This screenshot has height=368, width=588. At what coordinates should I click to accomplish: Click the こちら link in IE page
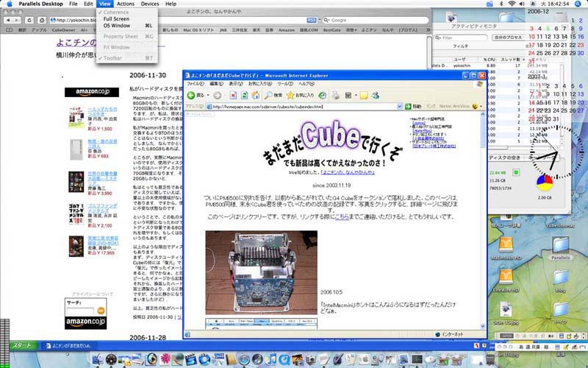(342, 217)
